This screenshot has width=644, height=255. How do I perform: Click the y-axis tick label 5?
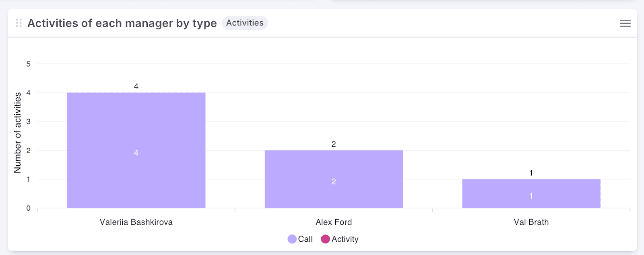(x=29, y=64)
